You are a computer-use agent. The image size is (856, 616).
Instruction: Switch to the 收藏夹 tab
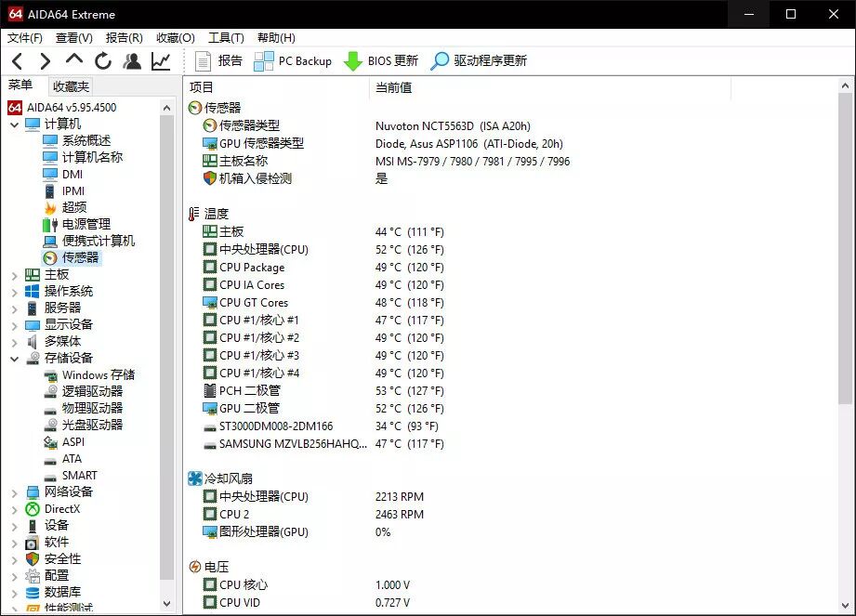(x=71, y=86)
